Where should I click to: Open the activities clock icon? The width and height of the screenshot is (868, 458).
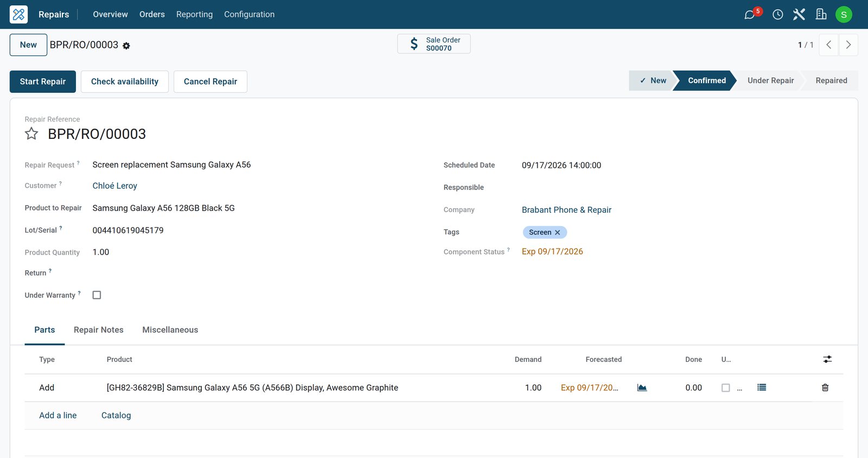(777, 15)
